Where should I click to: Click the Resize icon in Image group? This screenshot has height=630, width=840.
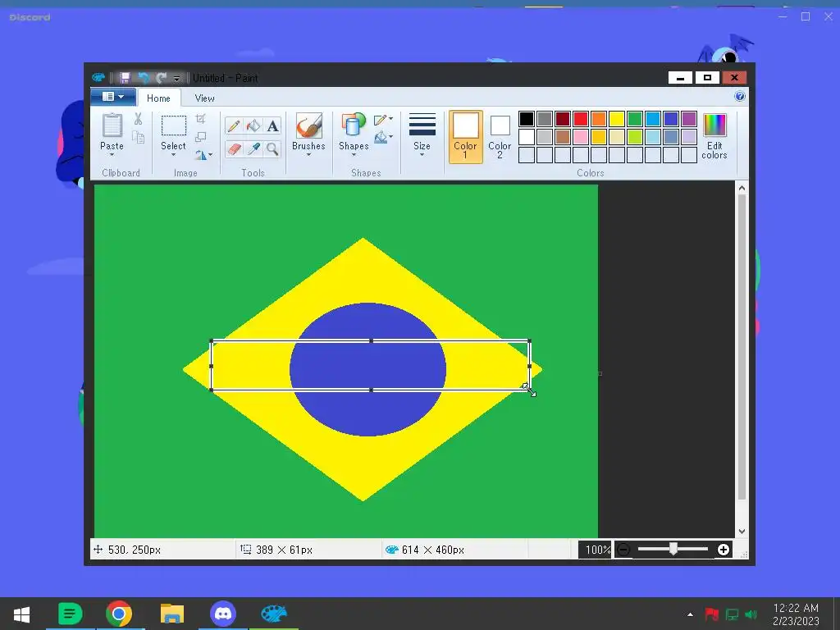(201, 137)
